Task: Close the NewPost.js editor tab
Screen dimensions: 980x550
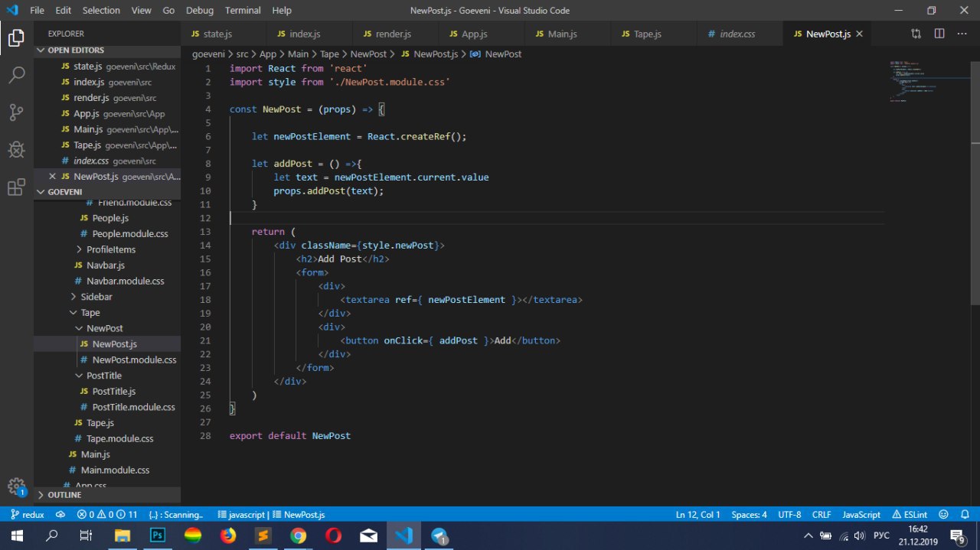Action: click(859, 34)
